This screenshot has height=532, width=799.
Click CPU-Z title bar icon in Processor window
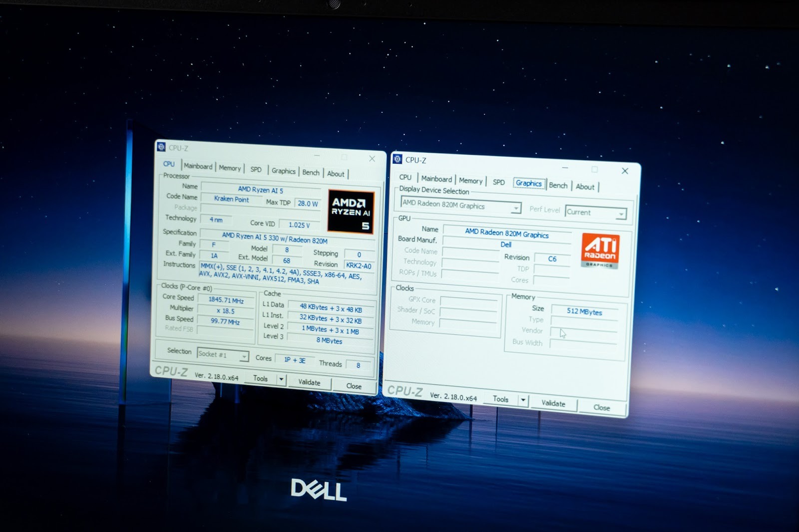(x=161, y=147)
